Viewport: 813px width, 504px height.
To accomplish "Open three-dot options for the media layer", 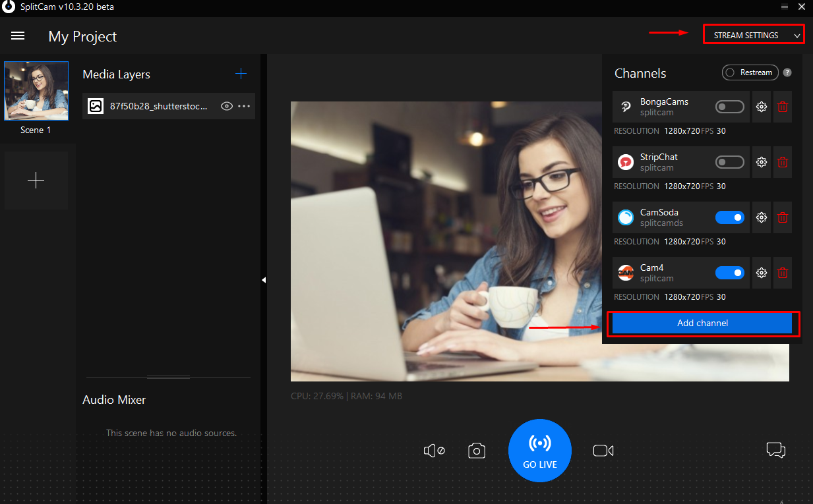I will [x=245, y=106].
